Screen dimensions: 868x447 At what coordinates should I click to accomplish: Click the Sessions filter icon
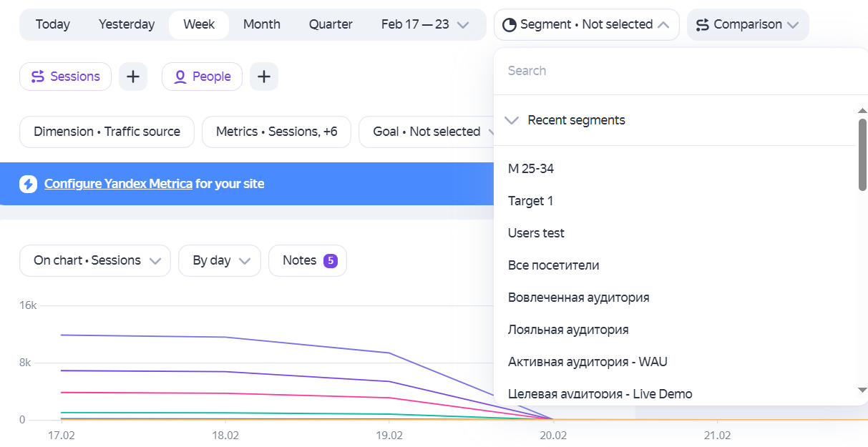pos(38,77)
